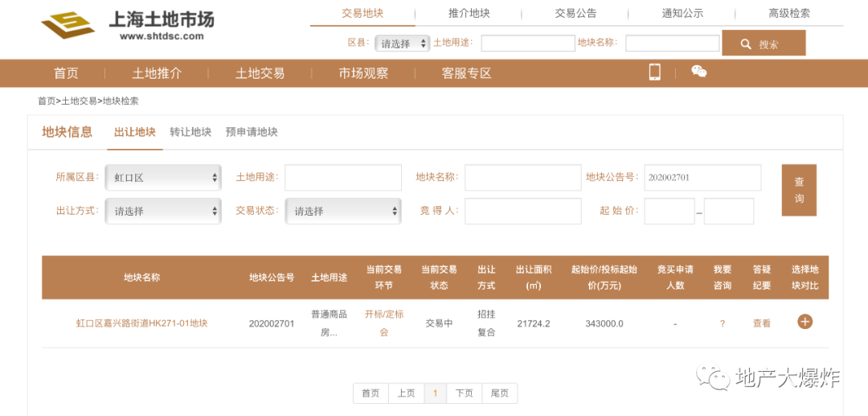Click the mobile phone icon in navigation bar

pos(655,72)
